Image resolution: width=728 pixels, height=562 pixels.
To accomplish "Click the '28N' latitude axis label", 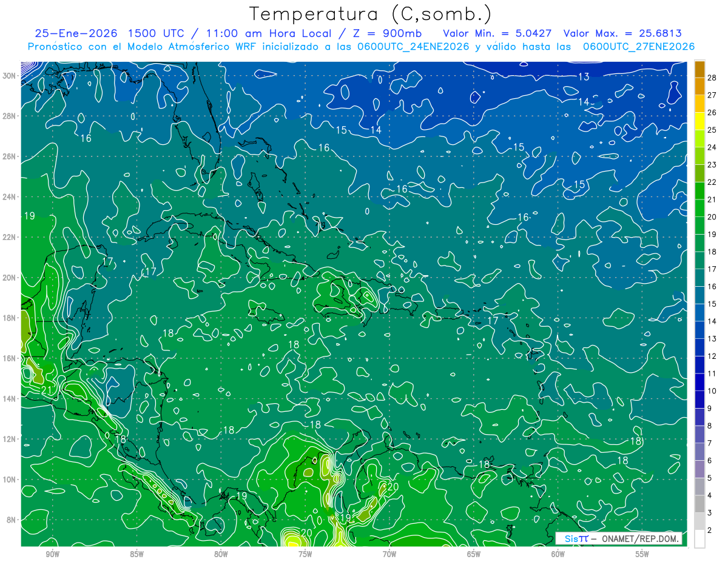I will click(x=9, y=116).
